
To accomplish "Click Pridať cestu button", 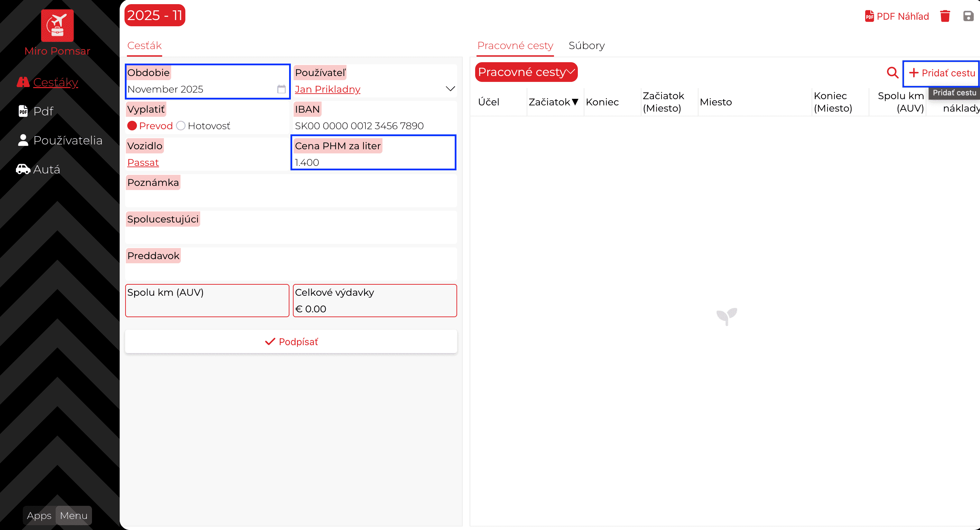I will click(x=942, y=73).
